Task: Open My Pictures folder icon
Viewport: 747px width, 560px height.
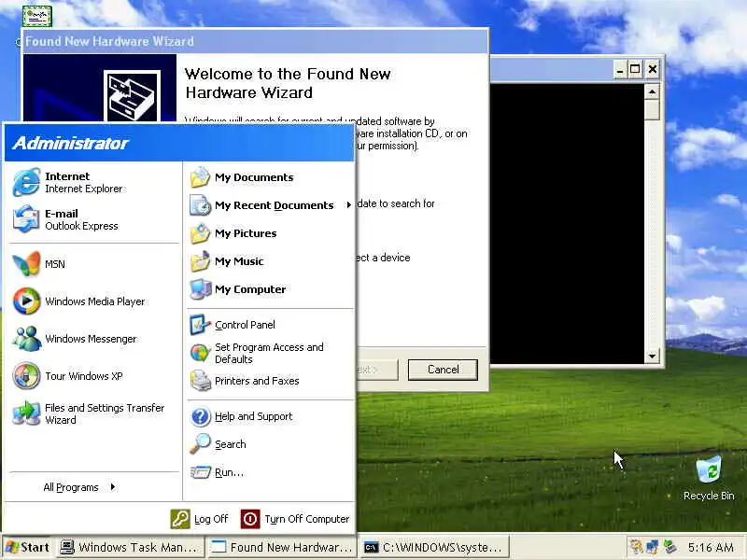Action: tap(200, 233)
